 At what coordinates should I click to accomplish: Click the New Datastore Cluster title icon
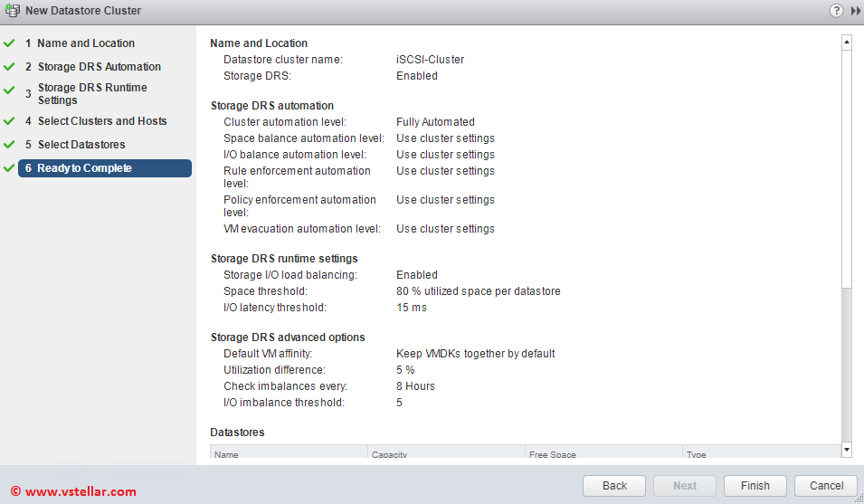coord(12,11)
